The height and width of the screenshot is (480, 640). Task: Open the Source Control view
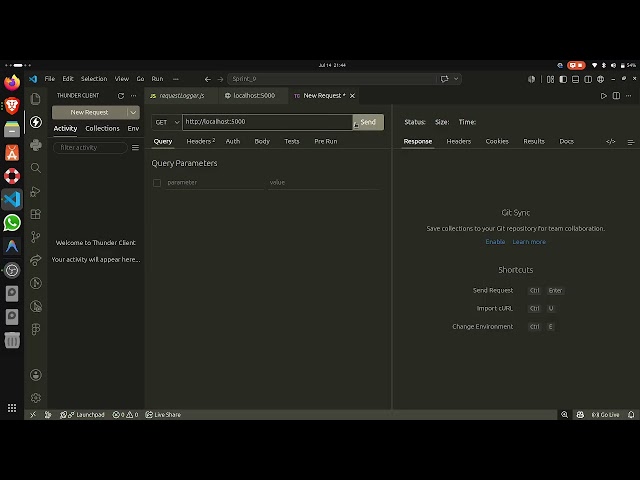coord(36,237)
